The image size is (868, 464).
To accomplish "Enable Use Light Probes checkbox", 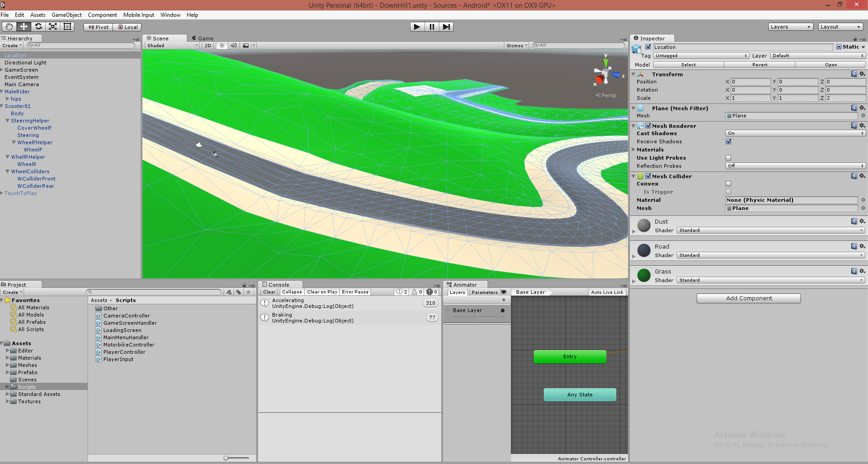I will (728, 158).
